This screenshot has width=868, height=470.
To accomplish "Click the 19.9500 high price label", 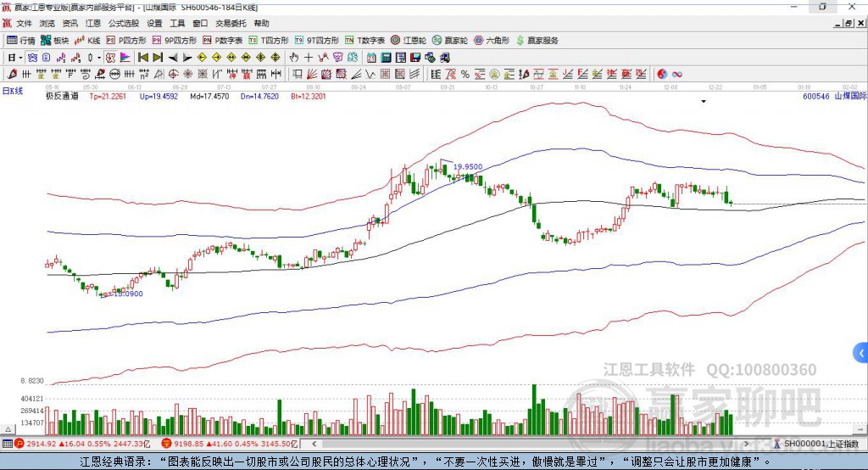I will pos(468,166).
